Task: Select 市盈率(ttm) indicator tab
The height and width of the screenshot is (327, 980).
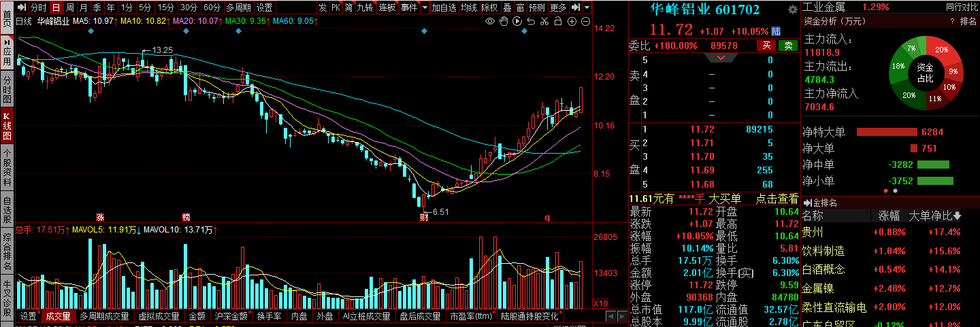Action: (471, 316)
